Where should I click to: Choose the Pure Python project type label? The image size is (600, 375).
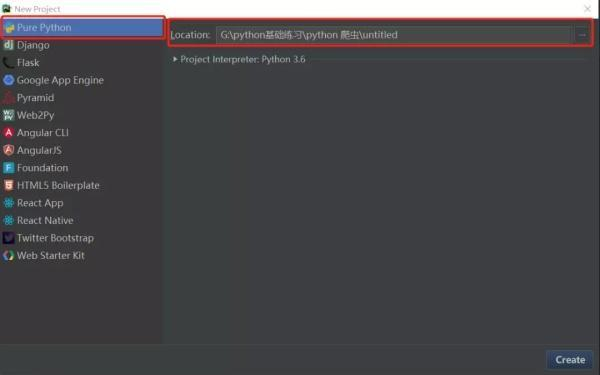point(44,28)
